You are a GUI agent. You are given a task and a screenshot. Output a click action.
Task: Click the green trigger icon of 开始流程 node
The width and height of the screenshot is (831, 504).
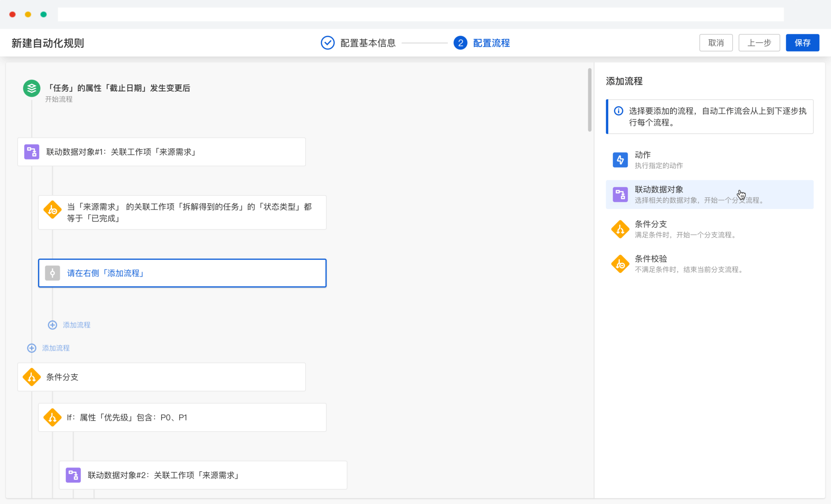[x=32, y=88]
